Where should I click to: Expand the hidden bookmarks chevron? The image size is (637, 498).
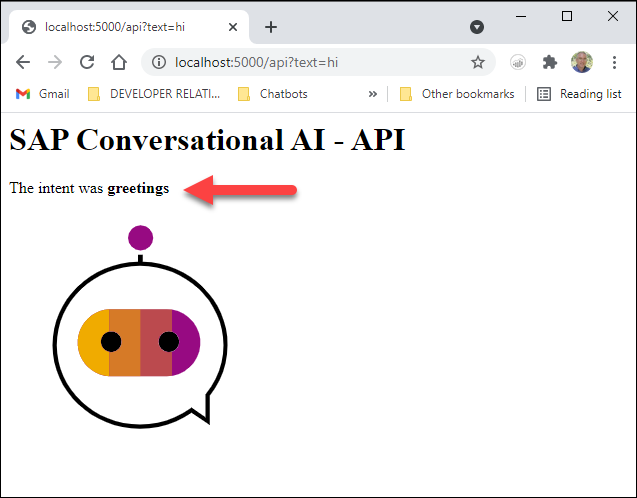373,94
